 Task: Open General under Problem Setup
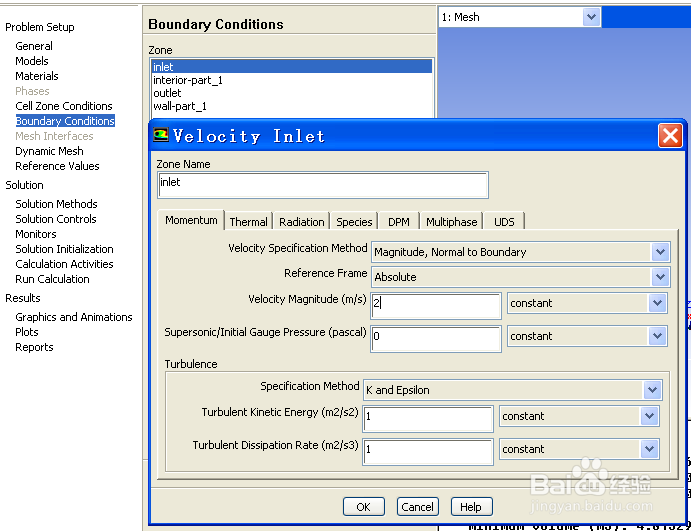[x=34, y=46]
